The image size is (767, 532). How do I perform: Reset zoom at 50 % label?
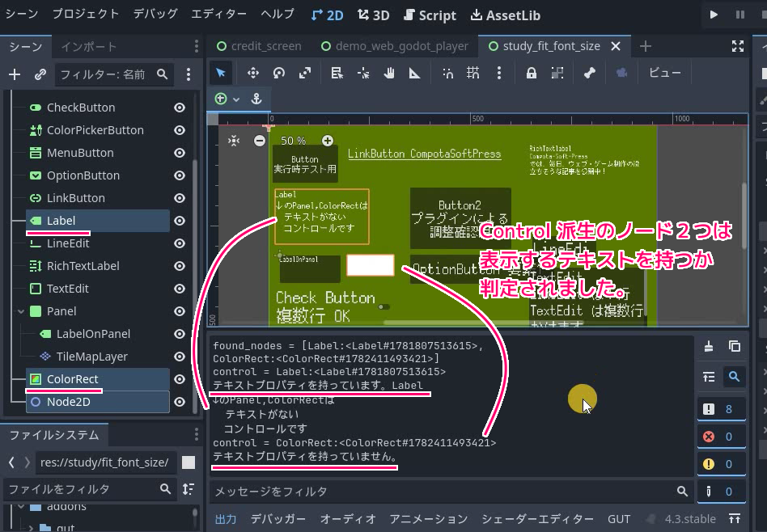tap(293, 141)
